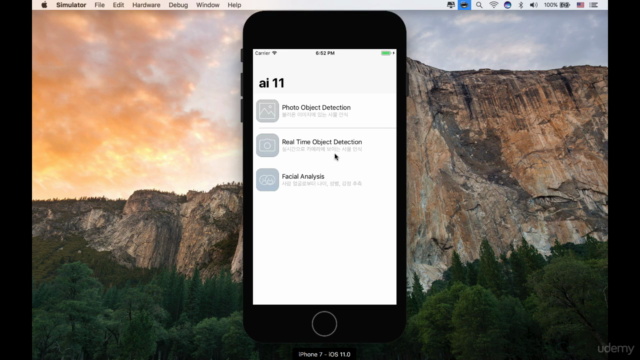Click the 'iPhone 7 - iOS 11.0' device label
Screen dimensions: 640x360
coord(324,354)
